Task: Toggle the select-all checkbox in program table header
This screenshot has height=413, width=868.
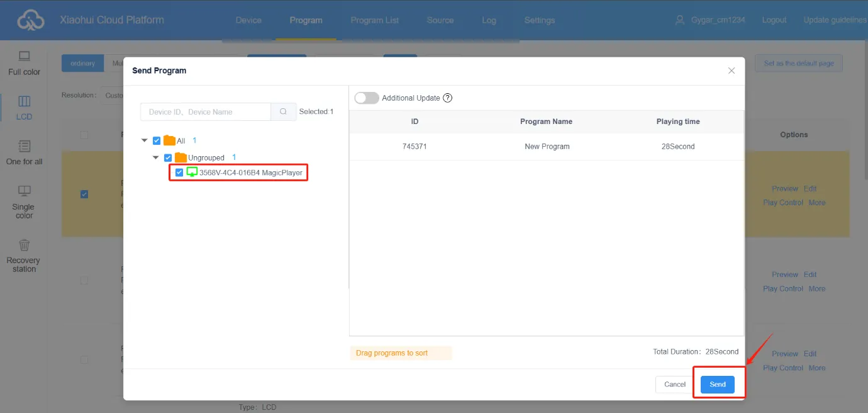Action: pos(84,135)
